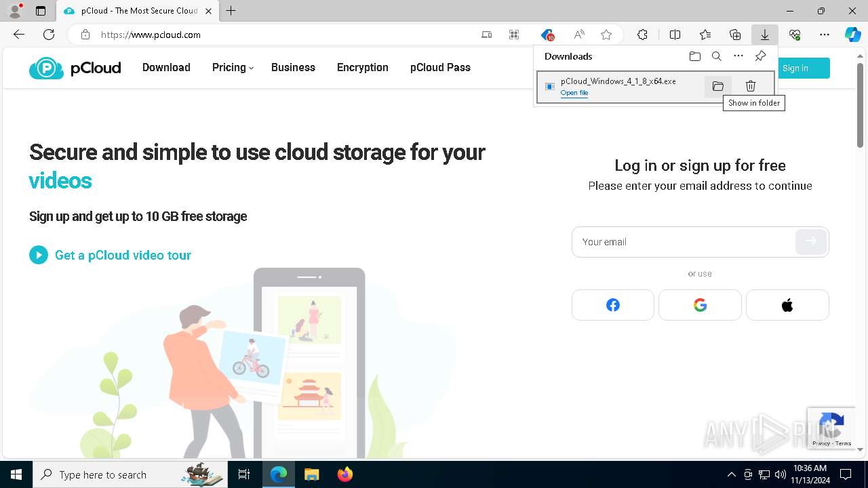Open the Download menu item
Viewport: 868px width, 488px height.
coord(166,67)
